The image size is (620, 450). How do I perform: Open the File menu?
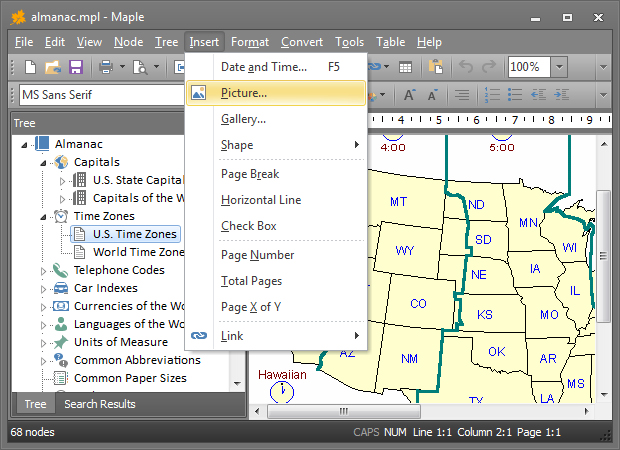(24, 42)
